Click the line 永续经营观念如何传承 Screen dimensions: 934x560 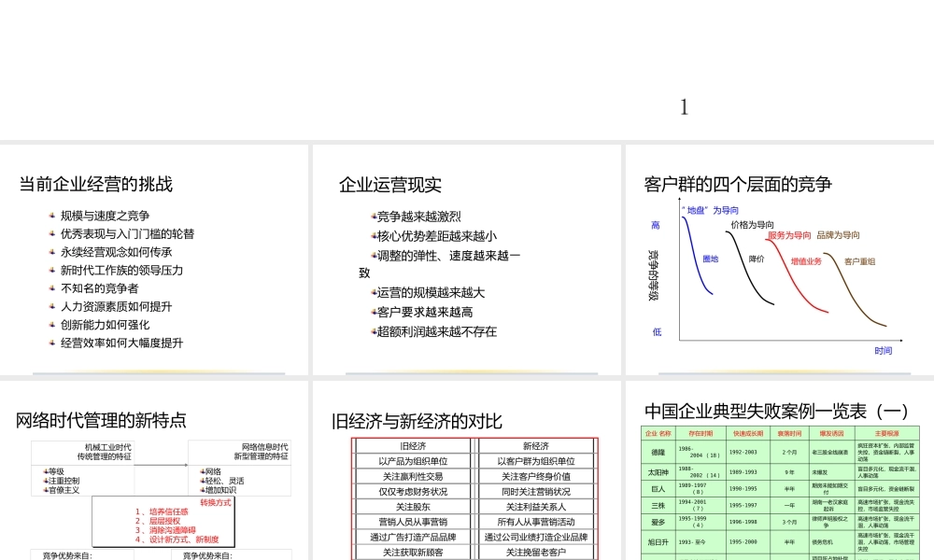[116, 252]
